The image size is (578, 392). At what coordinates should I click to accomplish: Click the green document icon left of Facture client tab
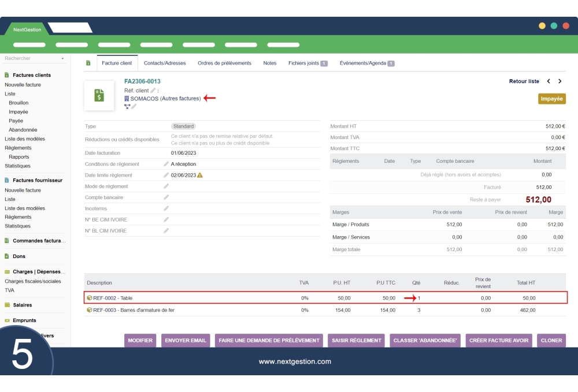click(88, 63)
